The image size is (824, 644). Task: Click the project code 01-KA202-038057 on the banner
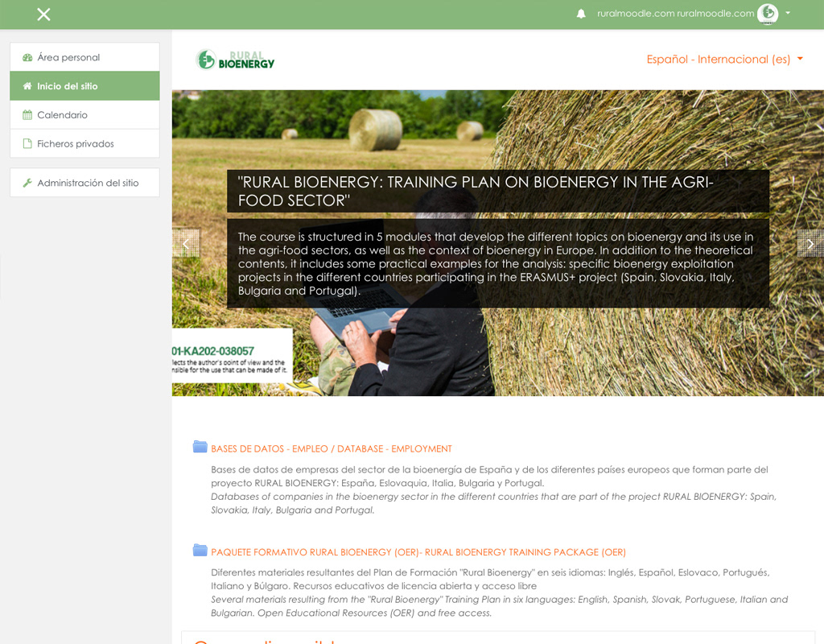213,351
